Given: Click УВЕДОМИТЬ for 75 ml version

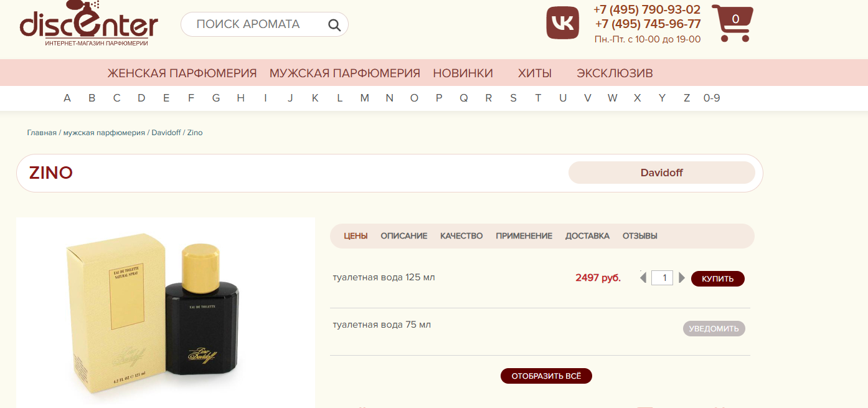Looking at the screenshot, I should pyautogui.click(x=714, y=328).
